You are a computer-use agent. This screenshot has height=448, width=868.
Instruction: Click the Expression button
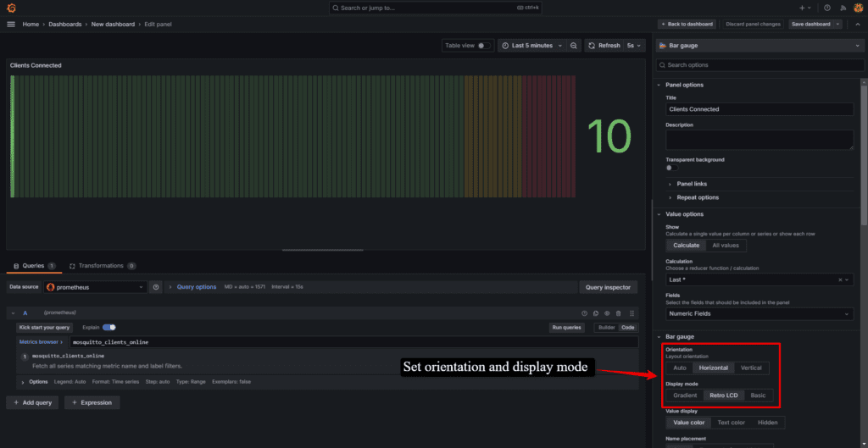[92, 402]
